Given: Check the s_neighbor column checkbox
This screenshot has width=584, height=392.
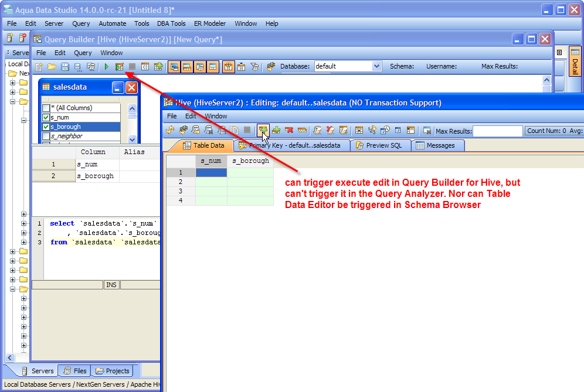Looking at the screenshot, I should (46, 136).
